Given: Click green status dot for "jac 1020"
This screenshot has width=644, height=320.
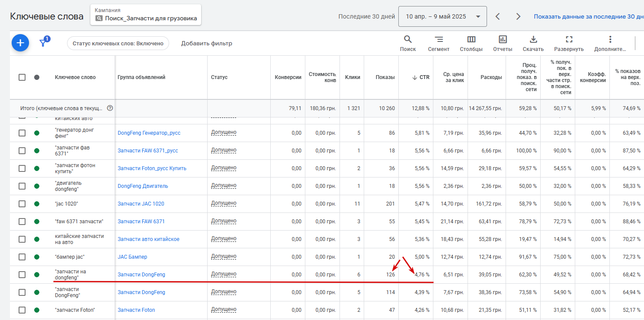Looking at the screenshot, I should (37, 204).
